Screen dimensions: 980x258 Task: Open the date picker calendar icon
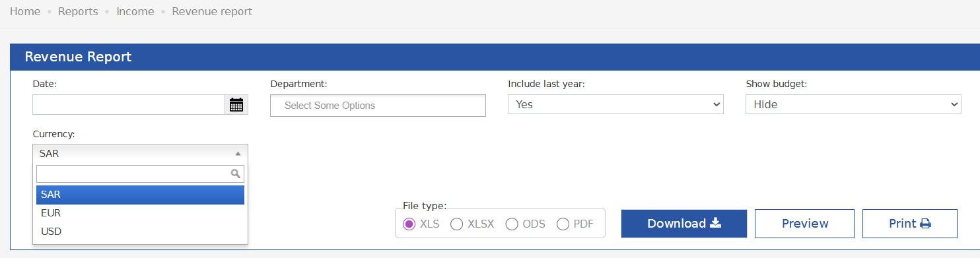tap(236, 104)
